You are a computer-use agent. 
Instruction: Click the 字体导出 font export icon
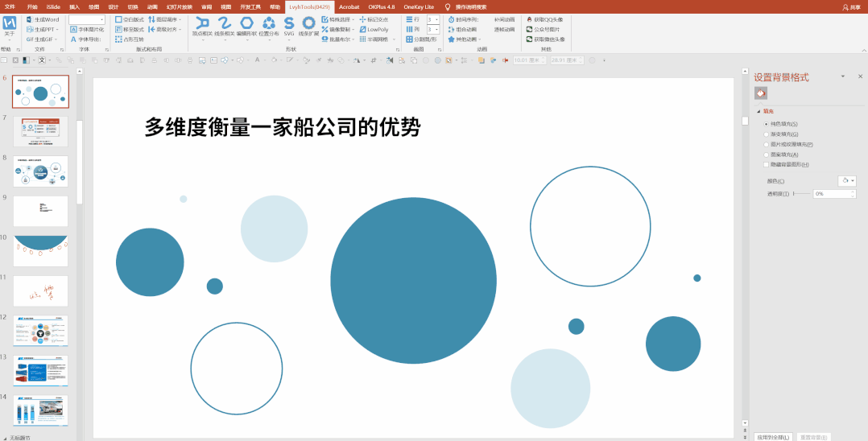pyautogui.click(x=73, y=39)
